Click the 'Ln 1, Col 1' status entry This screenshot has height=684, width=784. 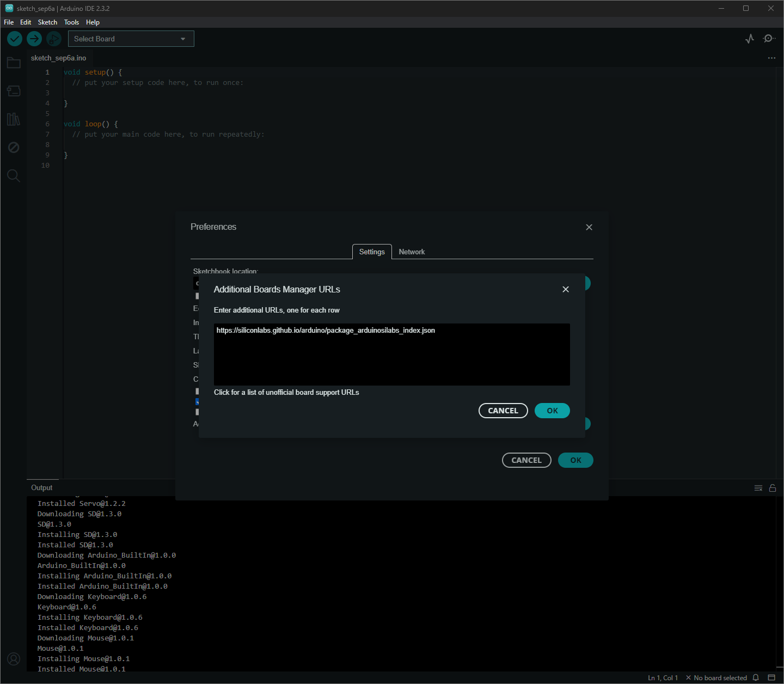pos(663,677)
